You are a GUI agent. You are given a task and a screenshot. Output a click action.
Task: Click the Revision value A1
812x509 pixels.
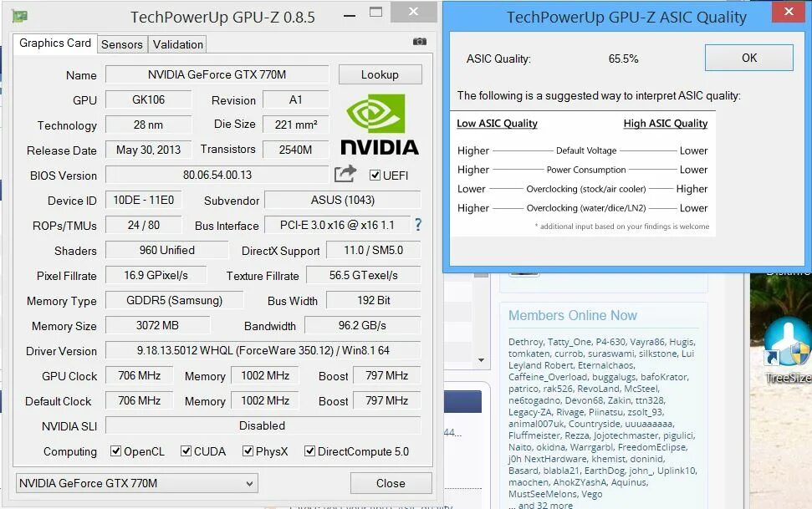click(296, 99)
